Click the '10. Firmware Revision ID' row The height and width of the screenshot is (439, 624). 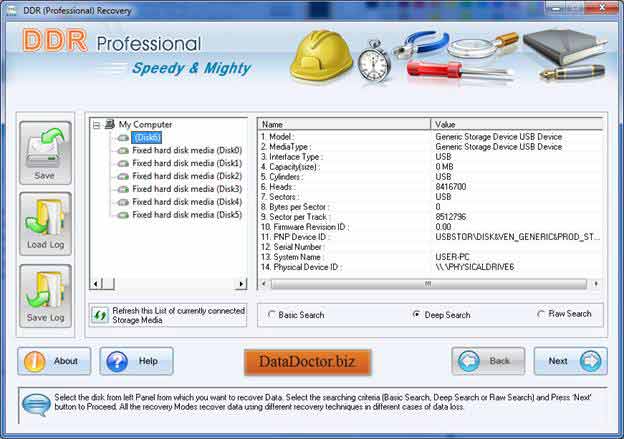pyautogui.click(x=430, y=227)
